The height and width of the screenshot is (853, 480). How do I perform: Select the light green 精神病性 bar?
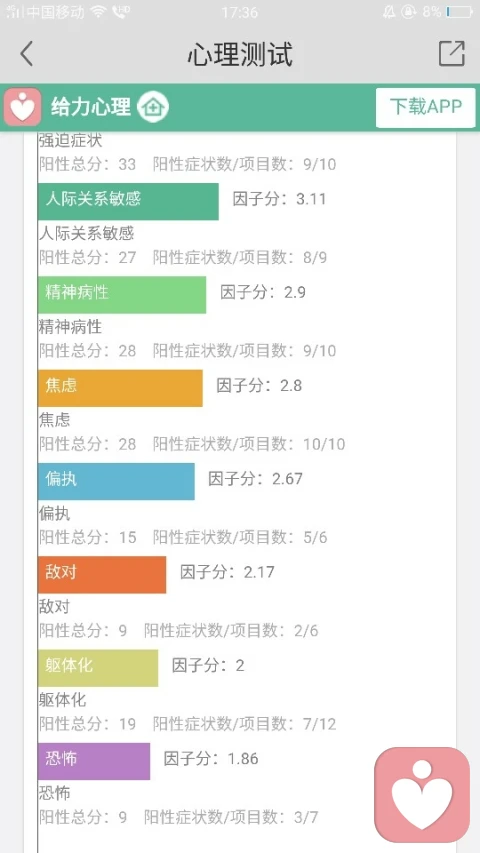pos(122,295)
